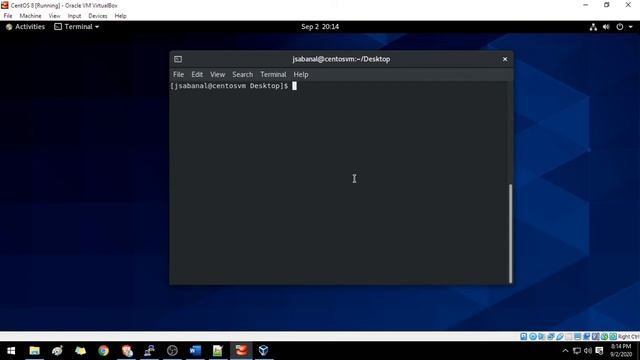
Task: Open VirtualBox Manager from taskbar
Action: point(264,351)
